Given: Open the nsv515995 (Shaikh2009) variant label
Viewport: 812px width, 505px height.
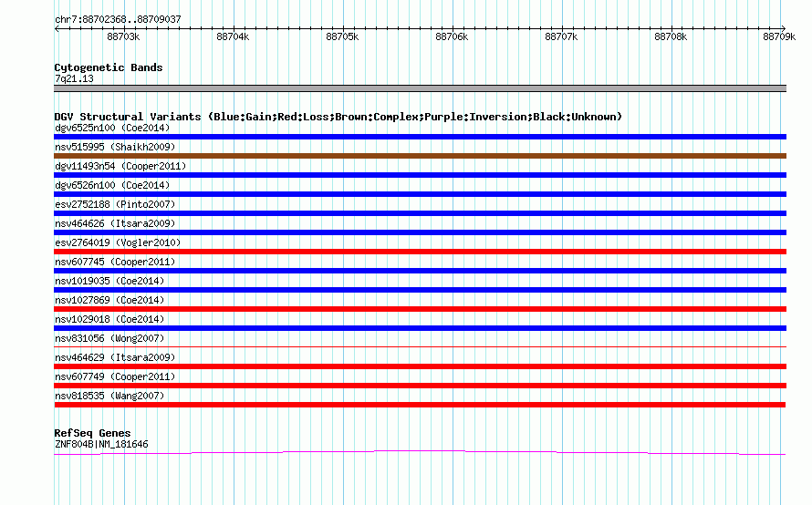Looking at the screenshot, I should [x=115, y=147].
